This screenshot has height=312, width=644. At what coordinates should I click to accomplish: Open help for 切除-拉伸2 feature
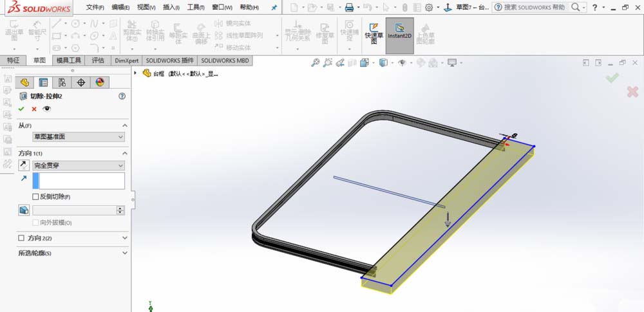[122, 96]
